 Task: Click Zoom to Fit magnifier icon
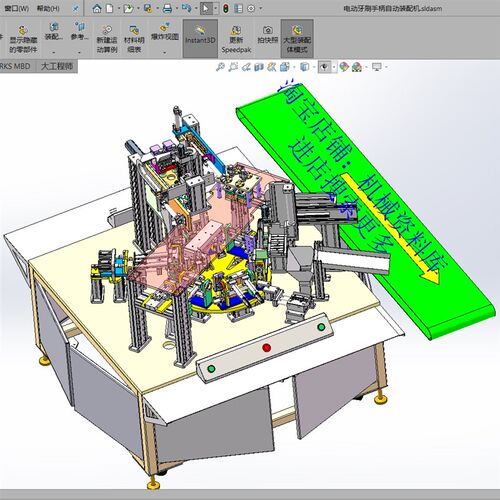220,67
